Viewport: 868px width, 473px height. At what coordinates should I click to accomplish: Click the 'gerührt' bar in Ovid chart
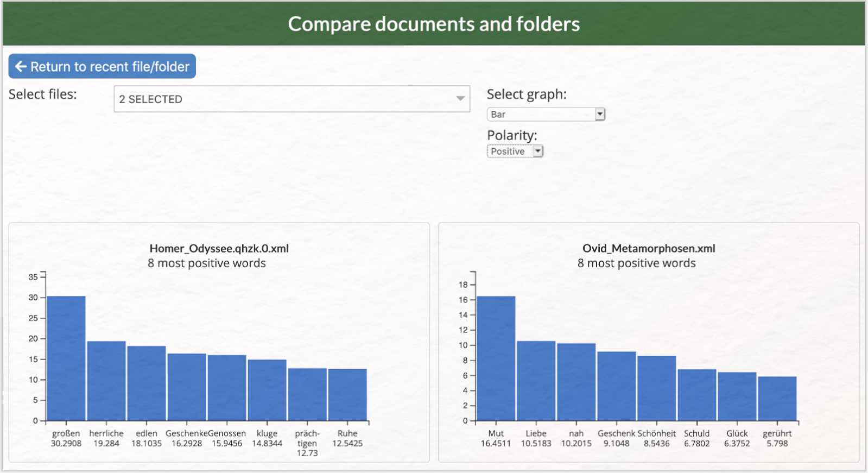777,399
